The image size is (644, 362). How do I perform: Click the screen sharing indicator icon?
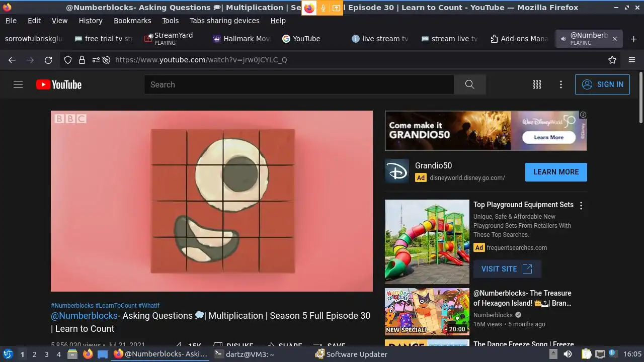click(336, 8)
